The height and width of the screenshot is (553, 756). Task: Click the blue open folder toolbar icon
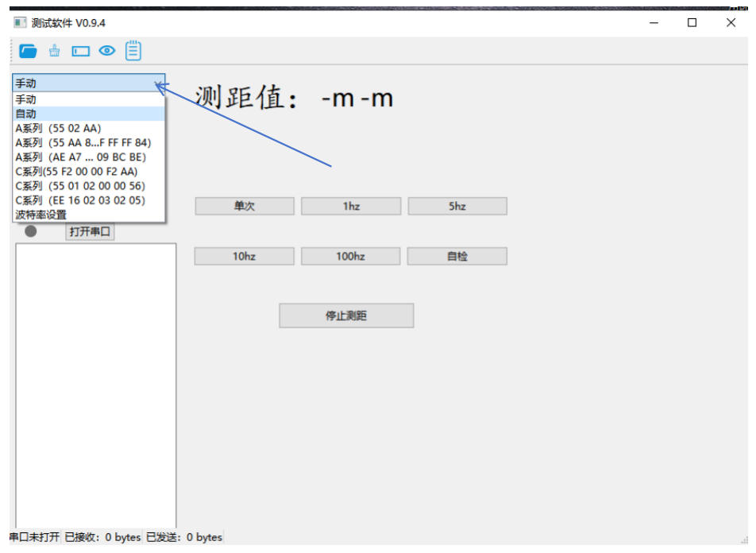(29, 52)
